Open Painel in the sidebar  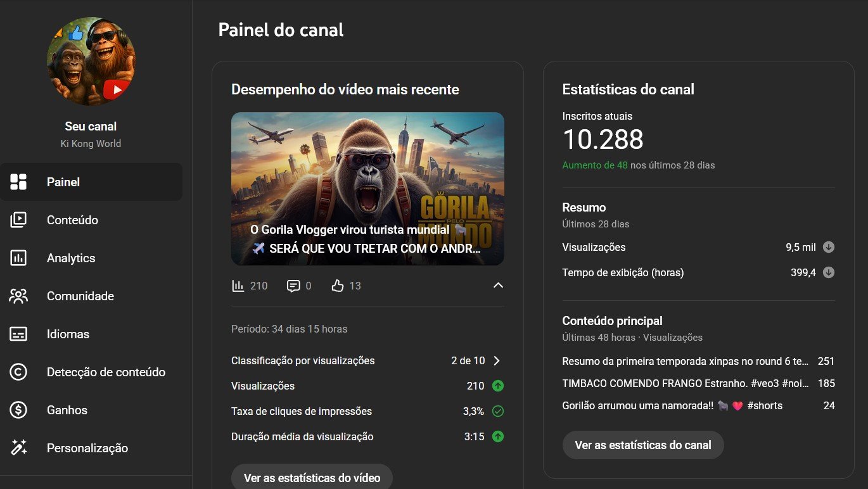(x=91, y=182)
